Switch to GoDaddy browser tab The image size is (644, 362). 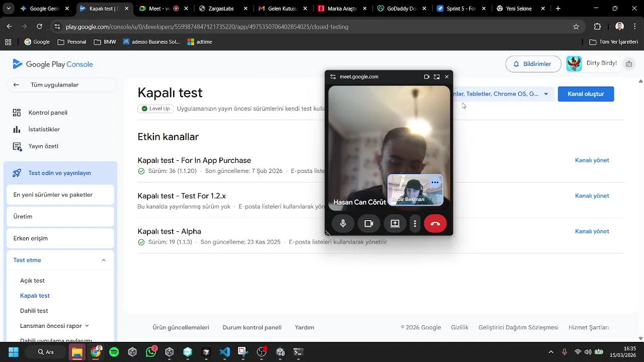point(401,9)
